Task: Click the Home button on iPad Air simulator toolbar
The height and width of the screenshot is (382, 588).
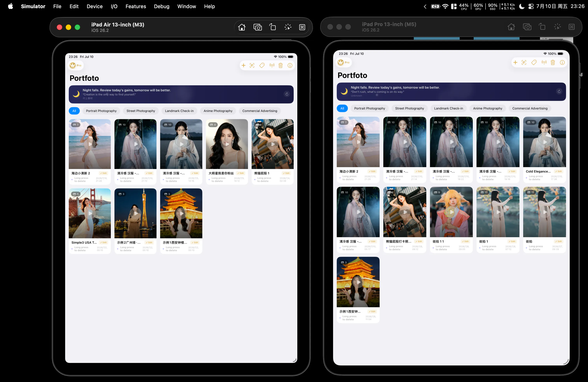Action: [242, 27]
